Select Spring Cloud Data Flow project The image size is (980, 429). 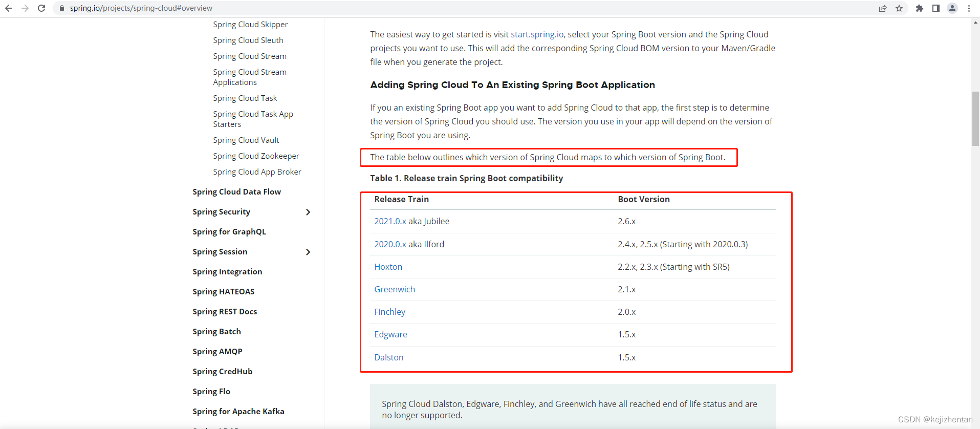237,192
